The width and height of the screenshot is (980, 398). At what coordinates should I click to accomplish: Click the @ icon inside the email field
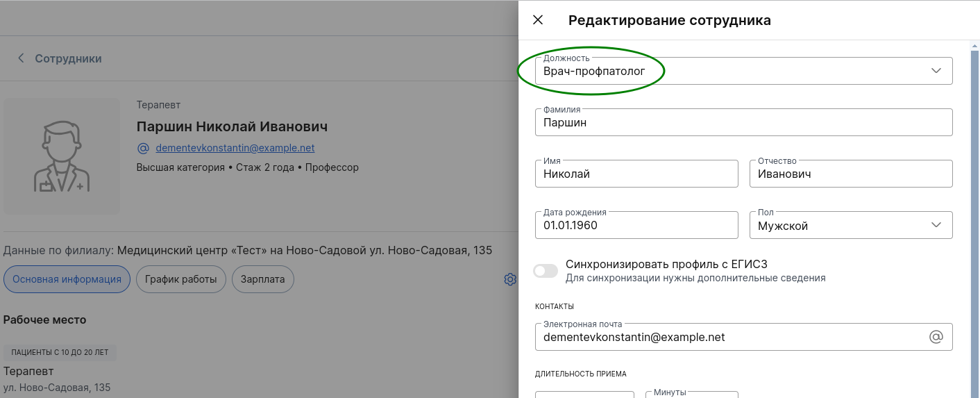[x=936, y=337]
